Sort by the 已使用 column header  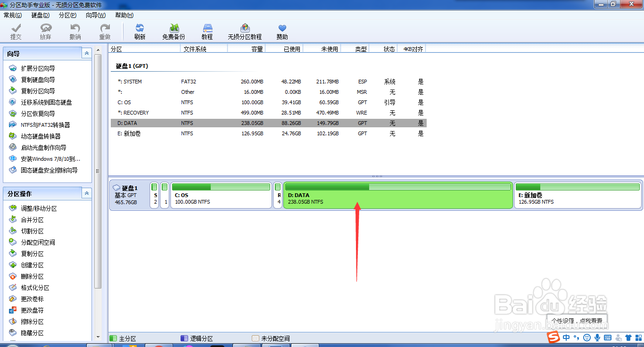click(x=284, y=49)
